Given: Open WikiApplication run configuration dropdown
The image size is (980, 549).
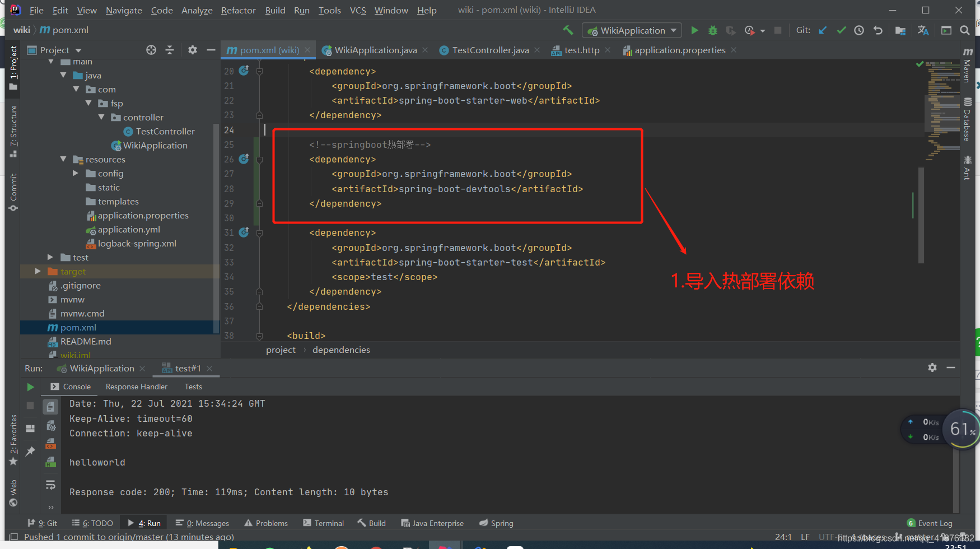Looking at the screenshot, I should coord(632,30).
